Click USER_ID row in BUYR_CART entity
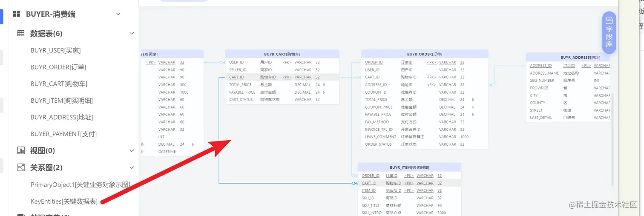 (282, 62)
